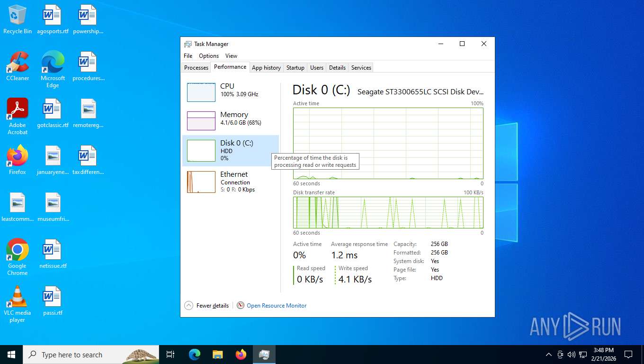This screenshot has width=644, height=364.
Task: Click the volume speaker tray icon
Action: click(571, 355)
